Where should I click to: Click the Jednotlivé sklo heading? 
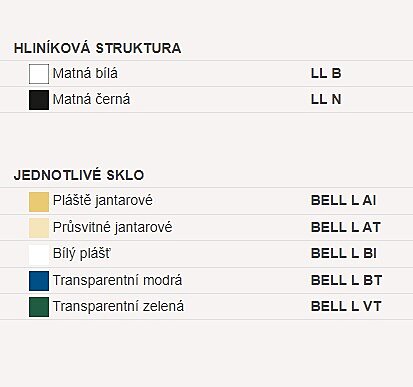point(79,175)
